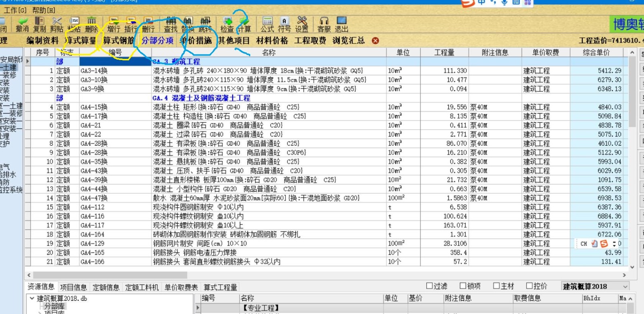Click the horizontal scrollbar right arrow
Screen dimensions: 644x314
(624, 275)
